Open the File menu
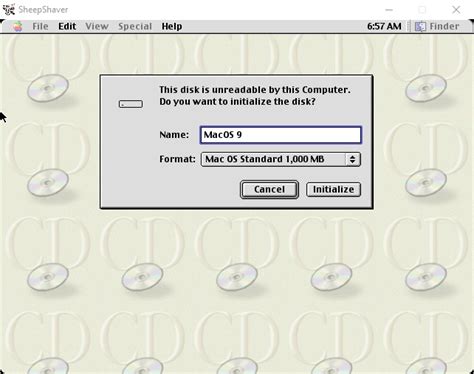Screen dimensions: 474x374 click(40, 26)
